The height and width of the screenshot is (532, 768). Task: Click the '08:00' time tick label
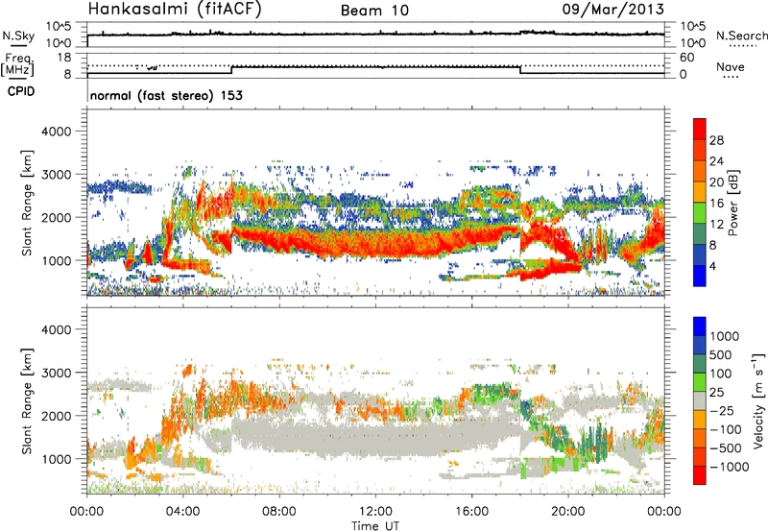click(x=278, y=512)
